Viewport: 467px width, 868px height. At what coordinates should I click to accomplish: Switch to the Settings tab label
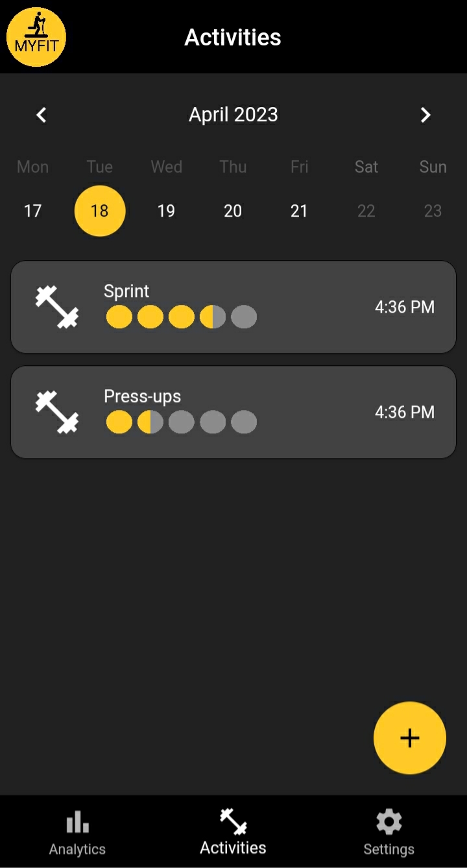[389, 849]
